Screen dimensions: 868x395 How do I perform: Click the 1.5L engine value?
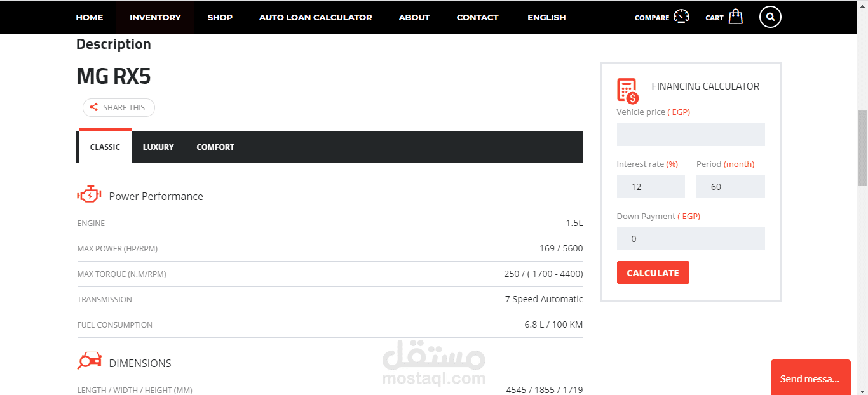tap(574, 223)
